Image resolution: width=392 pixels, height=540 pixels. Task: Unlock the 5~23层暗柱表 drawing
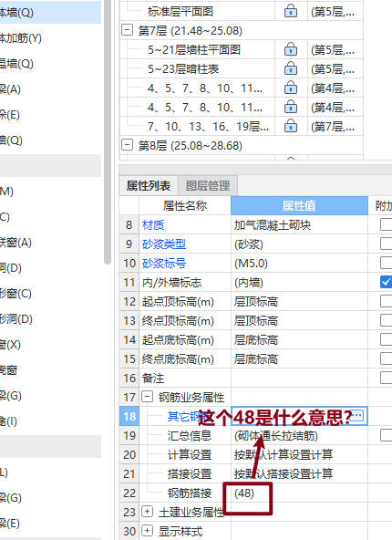[x=291, y=68]
